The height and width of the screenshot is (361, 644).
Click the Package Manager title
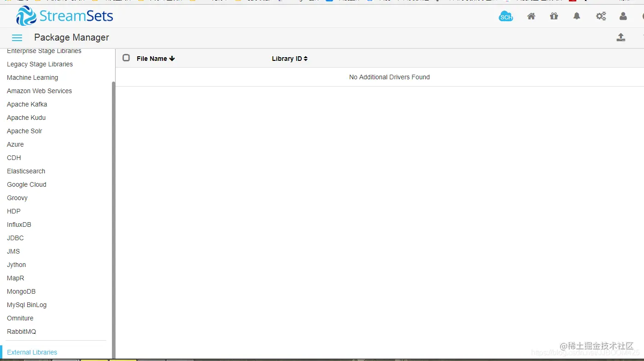[71, 38]
